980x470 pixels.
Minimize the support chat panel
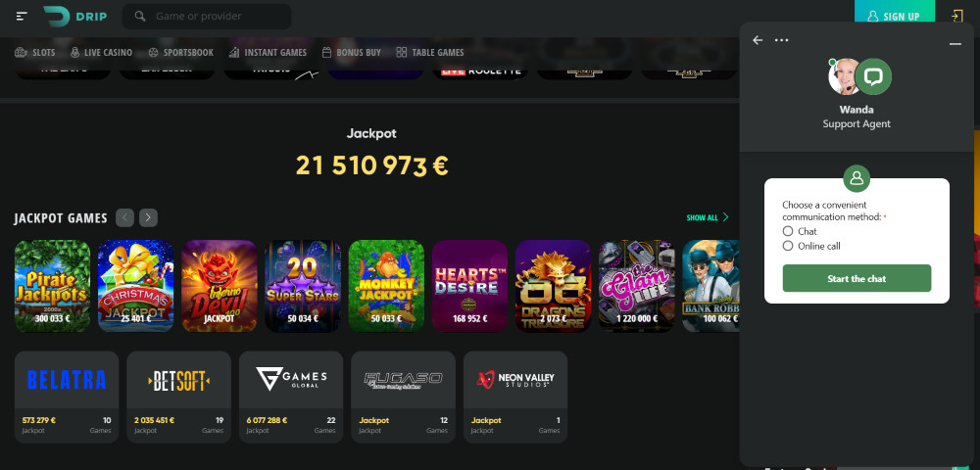tap(955, 44)
